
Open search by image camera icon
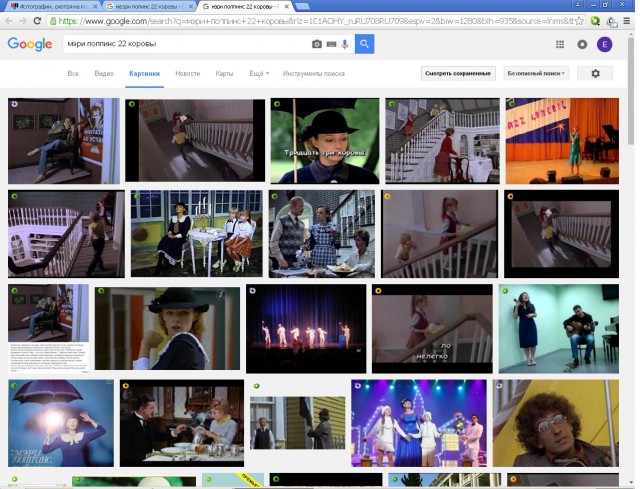(x=317, y=44)
